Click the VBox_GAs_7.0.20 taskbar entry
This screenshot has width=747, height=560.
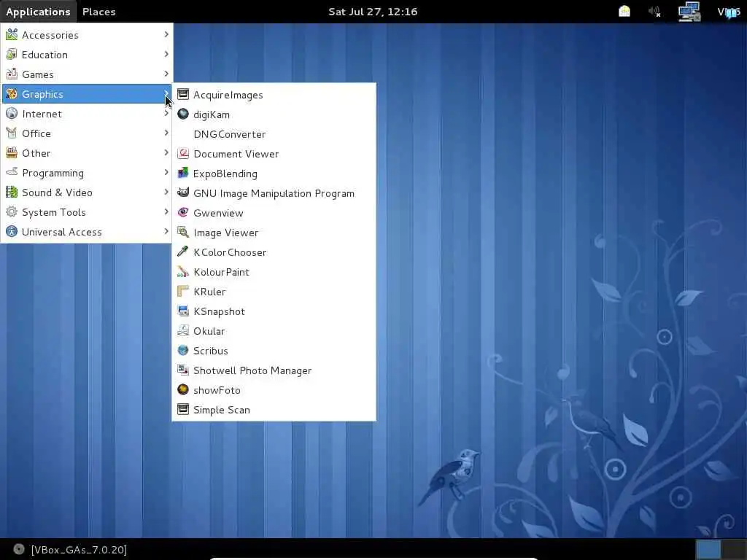(x=71, y=550)
